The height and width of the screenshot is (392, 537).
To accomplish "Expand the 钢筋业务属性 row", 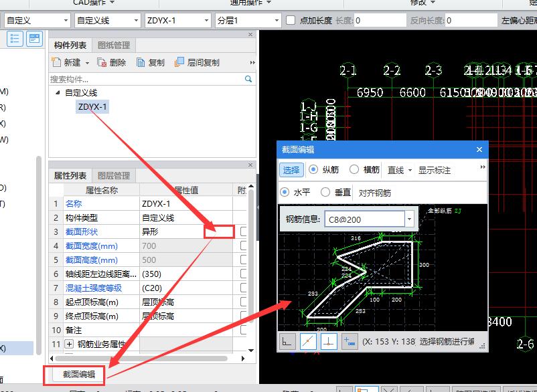I will click(69, 344).
